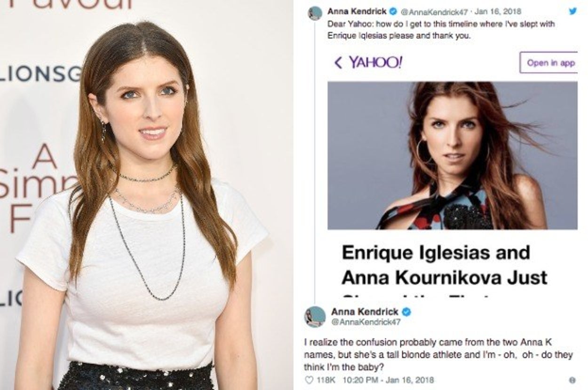Like the tweet with the heart icon
This screenshot has width=588, height=390.
tap(309, 380)
